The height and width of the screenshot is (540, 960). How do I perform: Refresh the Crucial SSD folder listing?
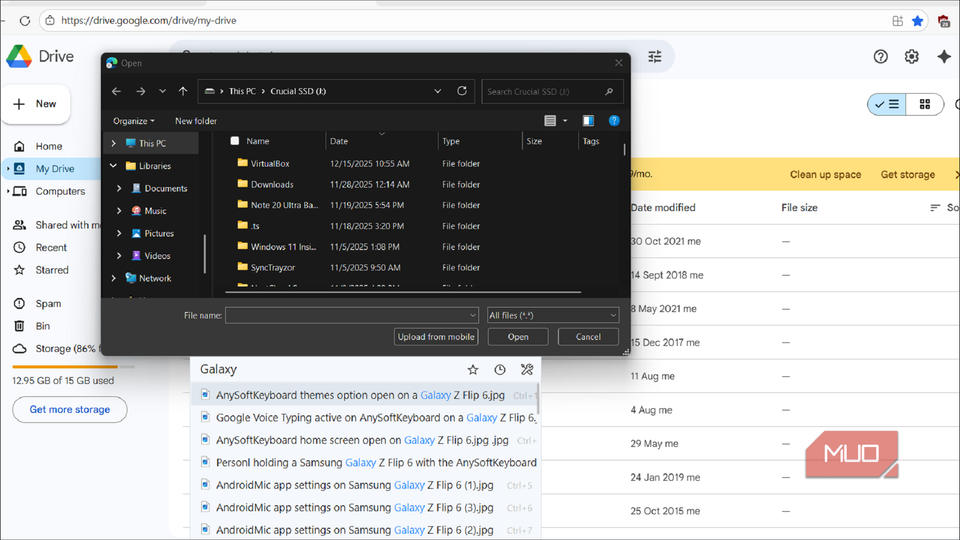(462, 91)
